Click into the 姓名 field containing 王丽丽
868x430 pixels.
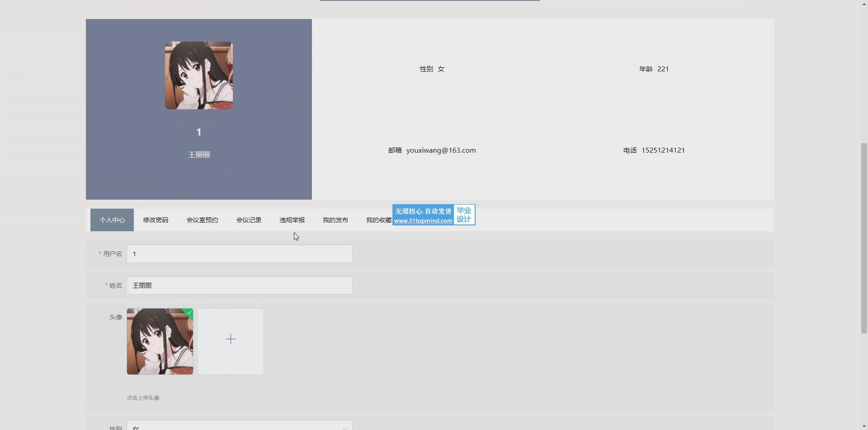coord(239,285)
